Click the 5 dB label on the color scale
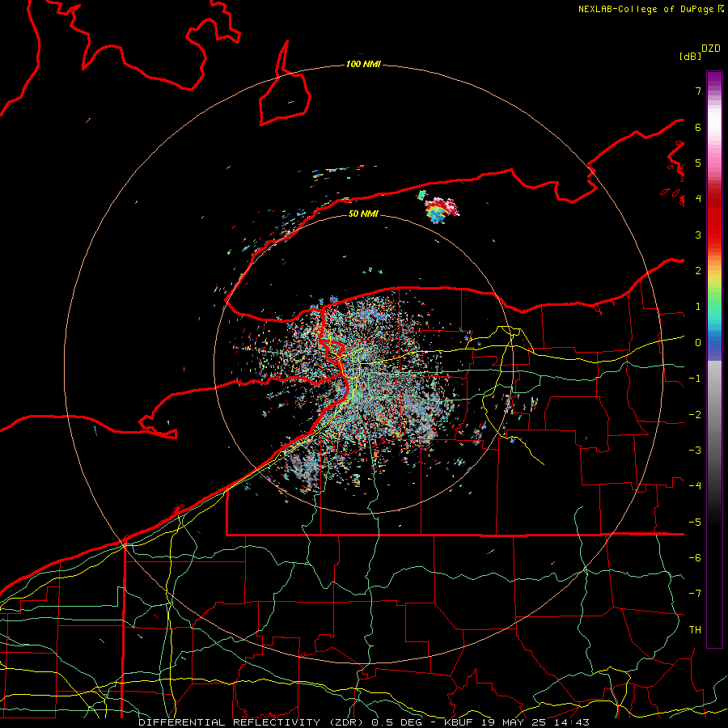 (698, 163)
